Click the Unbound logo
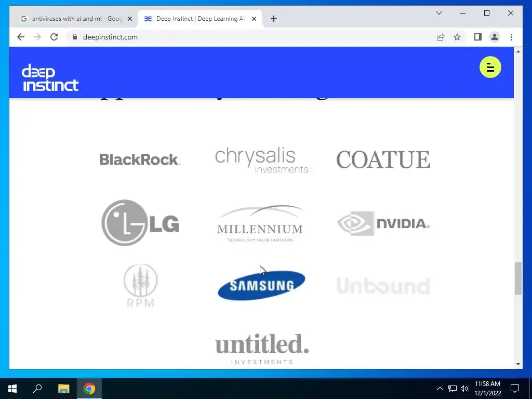 (383, 286)
